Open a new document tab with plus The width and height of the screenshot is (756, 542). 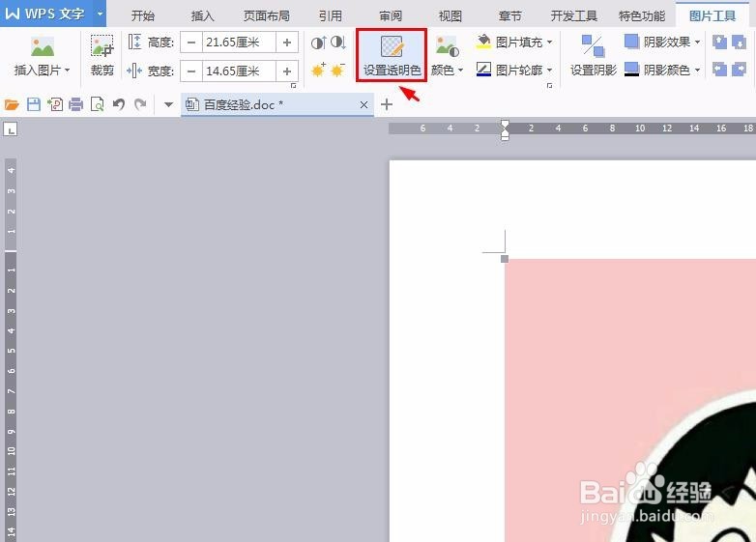(387, 104)
